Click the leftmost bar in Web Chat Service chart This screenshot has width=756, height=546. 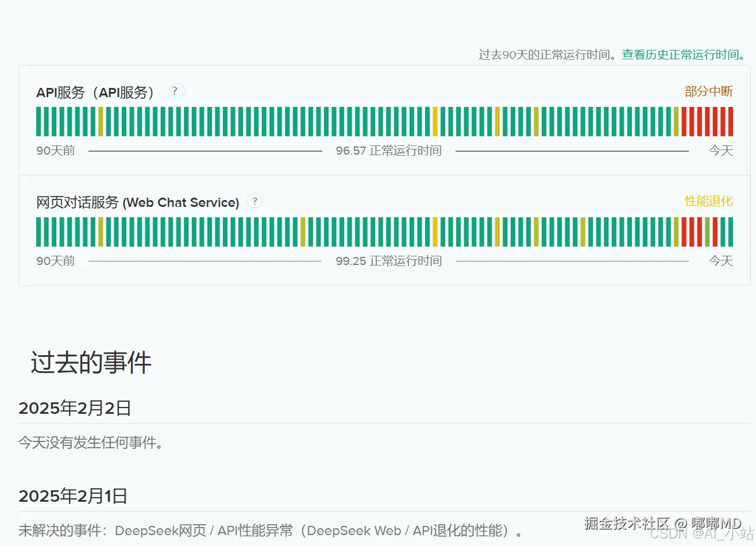(x=39, y=232)
